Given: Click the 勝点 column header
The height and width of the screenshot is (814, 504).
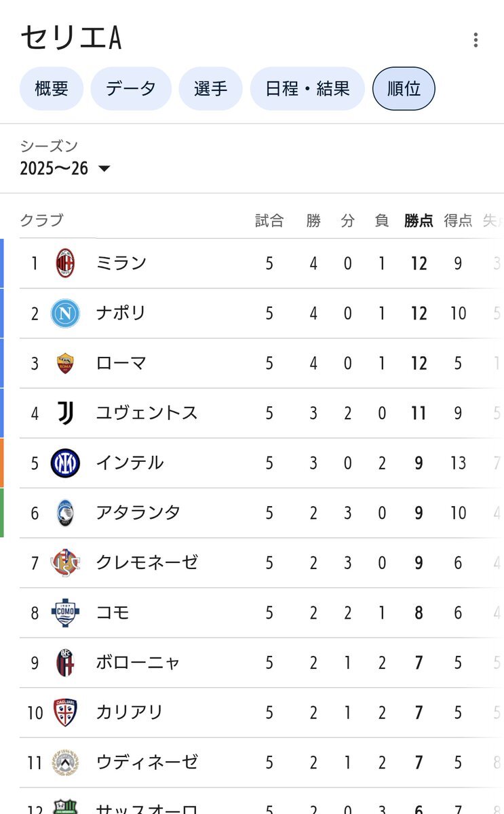Looking at the screenshot, I should [x=419, y=220].
